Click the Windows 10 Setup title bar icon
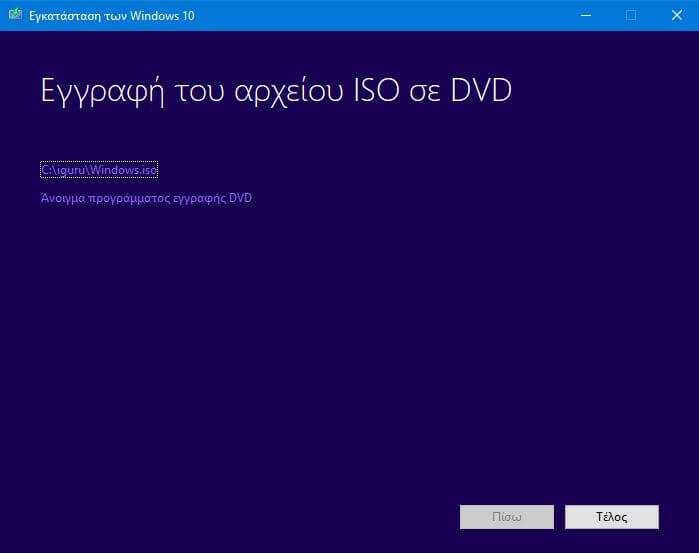The image size is (699, 553). point(15,15)
